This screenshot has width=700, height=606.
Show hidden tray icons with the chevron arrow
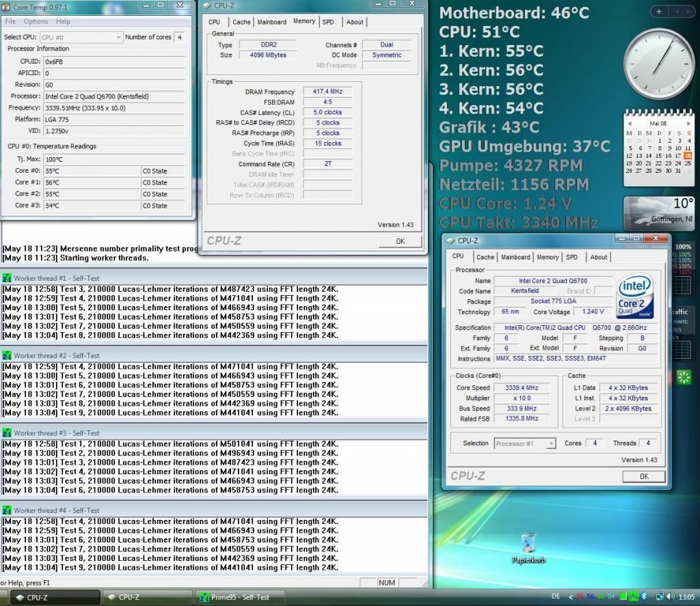[571, 596]
